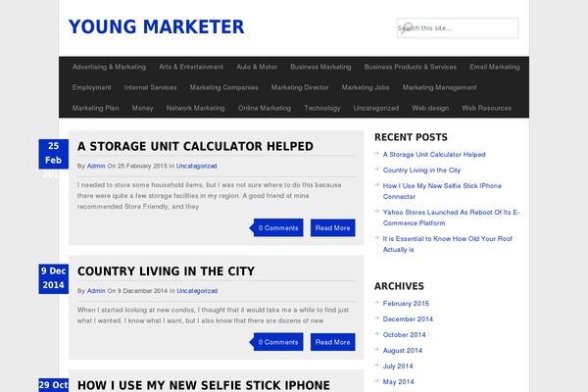Screen dimensions: 588x392
Task: Open Marketing Plan menu item
Action: click(x=96, y=108)
